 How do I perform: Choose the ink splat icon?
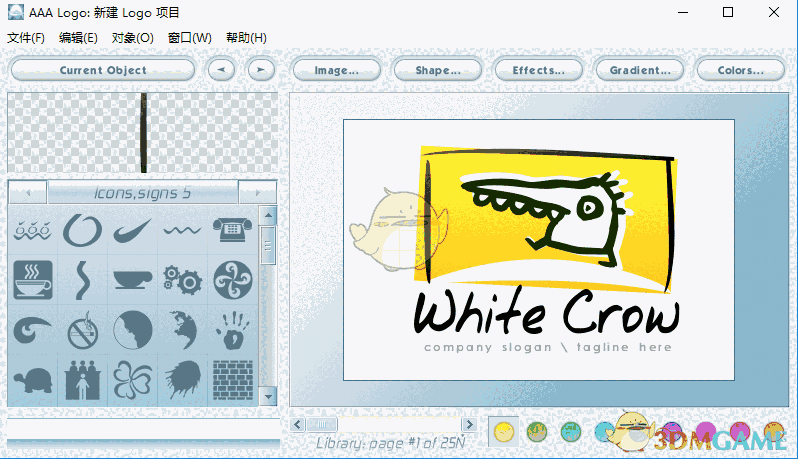pos(182,380)
